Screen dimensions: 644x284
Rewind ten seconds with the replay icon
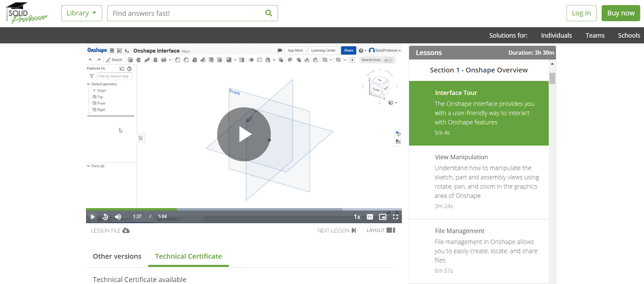105,217
